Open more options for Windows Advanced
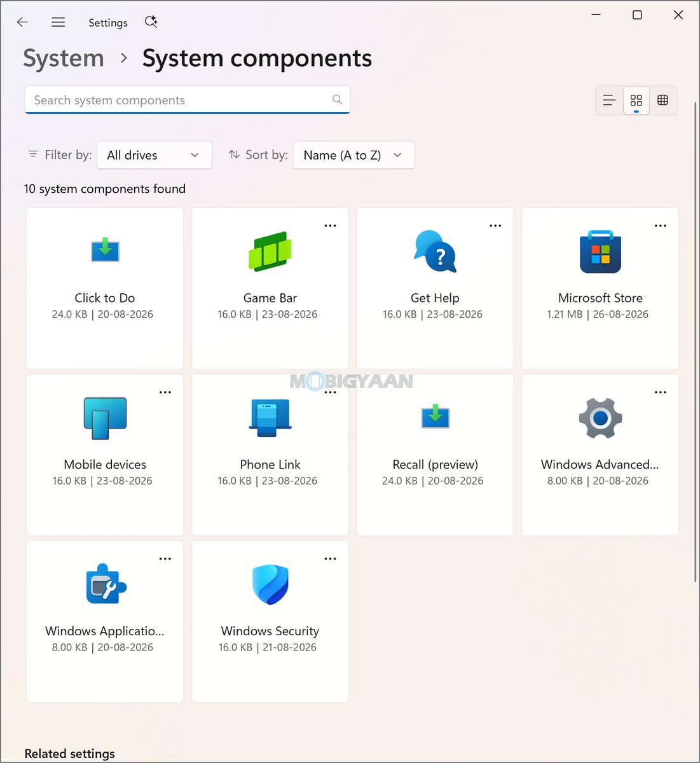Viewport: 700px width, 763px height. click(661, 392)
